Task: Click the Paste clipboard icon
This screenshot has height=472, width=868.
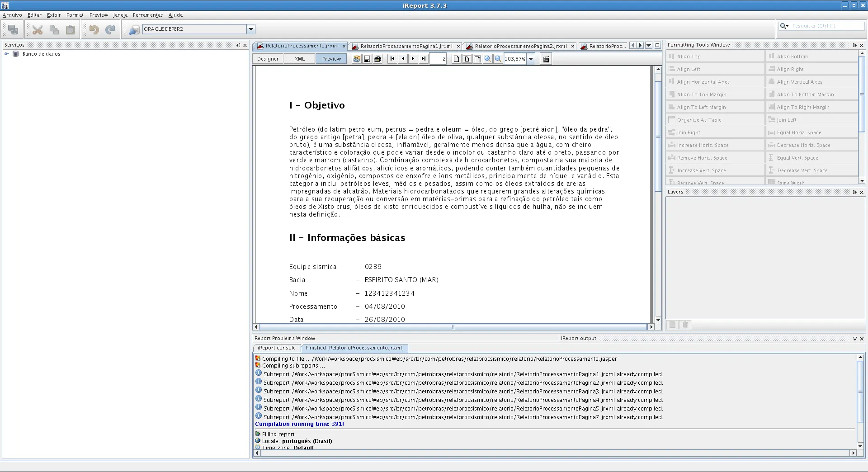Action: 71,30
